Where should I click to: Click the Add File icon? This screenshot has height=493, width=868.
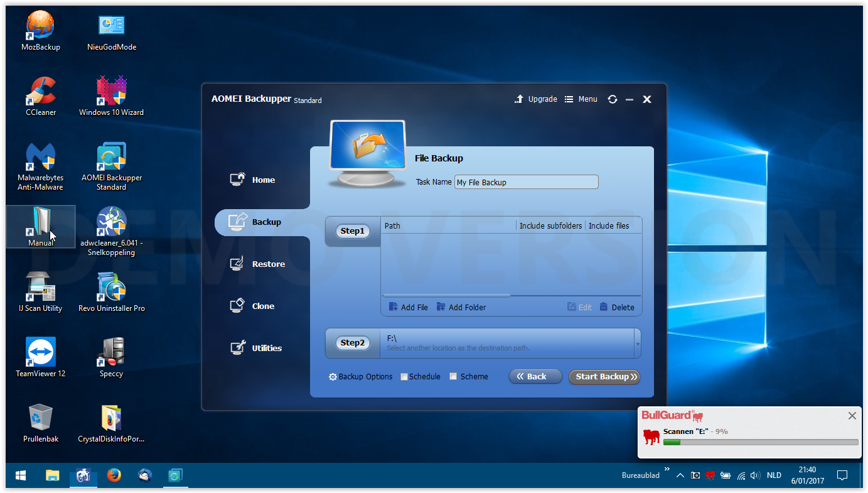(394, 307)
